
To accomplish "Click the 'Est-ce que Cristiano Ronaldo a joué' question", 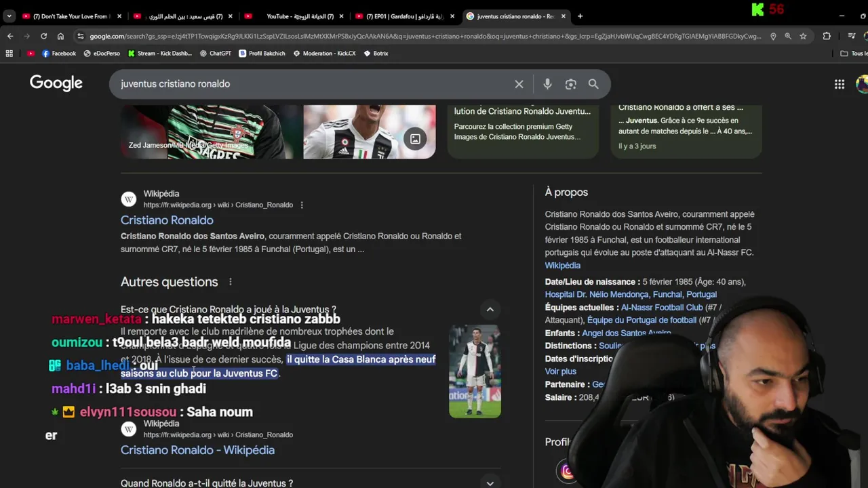I will (229, 310).
